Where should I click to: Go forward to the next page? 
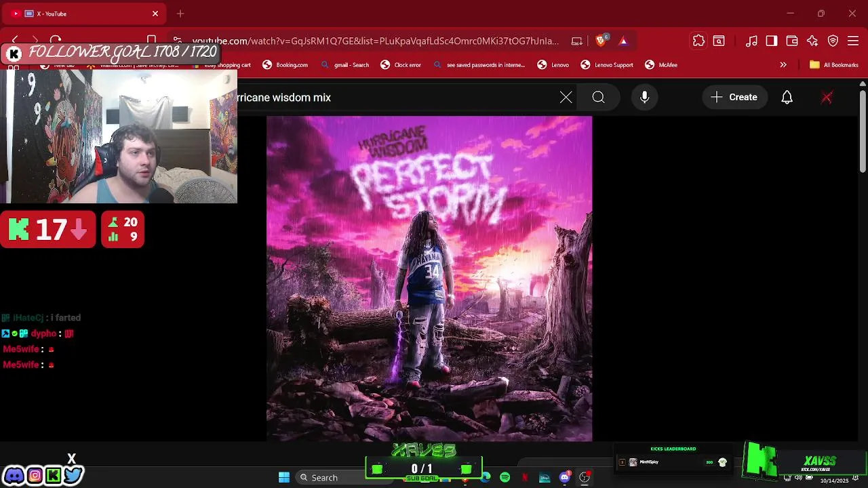(35, 41)
